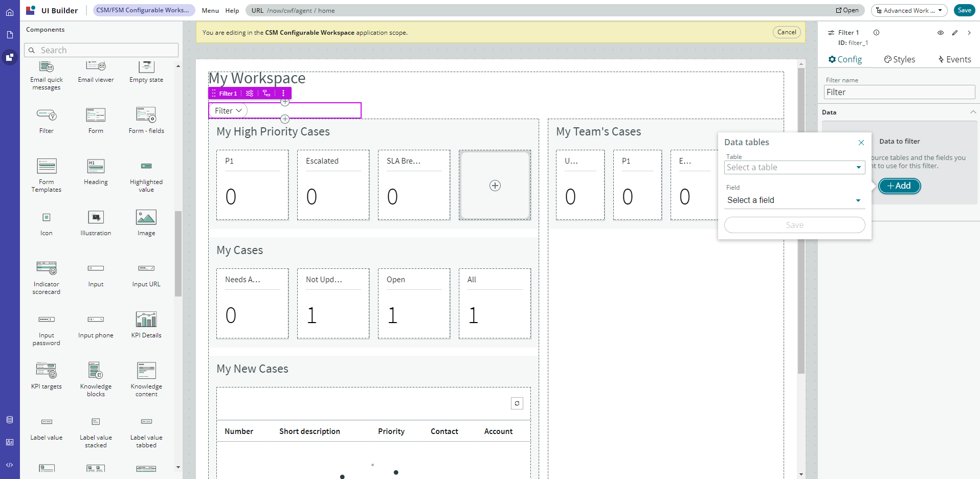Toggle the Filter 1 visibility eye icon
The image size is (980, 479).
click(x=940, y=33)
